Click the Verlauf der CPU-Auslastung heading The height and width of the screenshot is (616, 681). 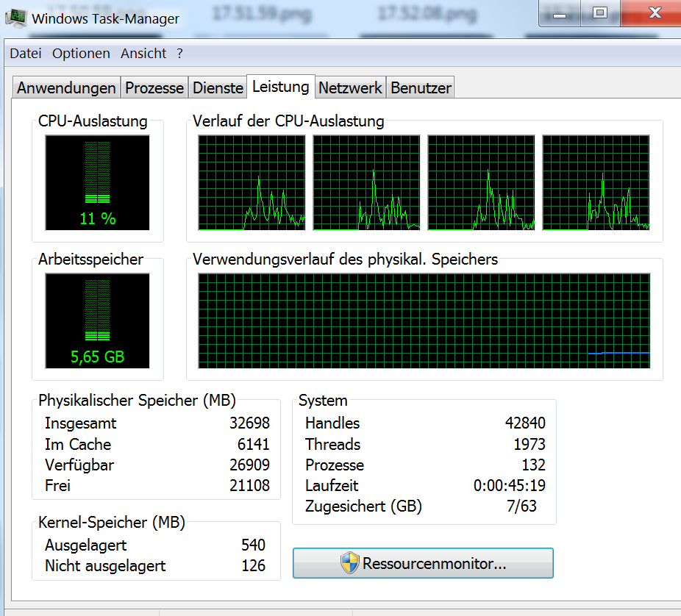coord(288,121)
